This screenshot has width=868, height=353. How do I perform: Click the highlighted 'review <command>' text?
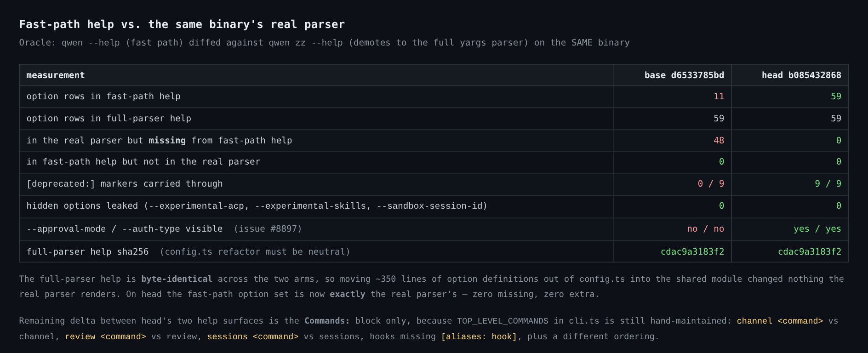(105, 336)
